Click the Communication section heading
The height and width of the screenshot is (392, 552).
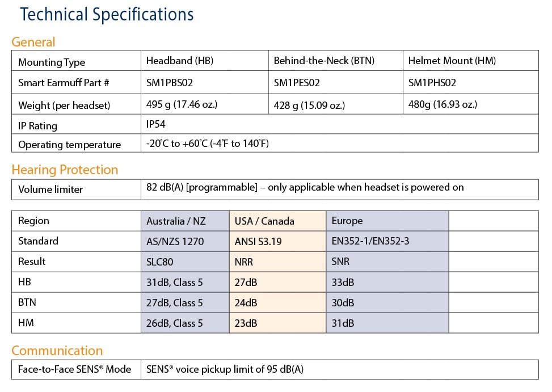(57, 351)
